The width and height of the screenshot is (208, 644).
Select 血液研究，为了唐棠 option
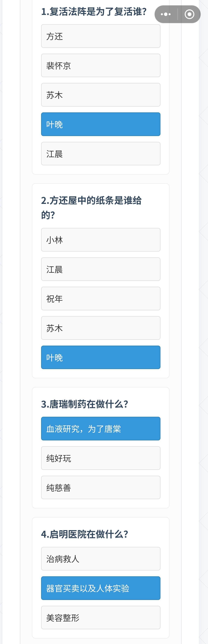101,429
